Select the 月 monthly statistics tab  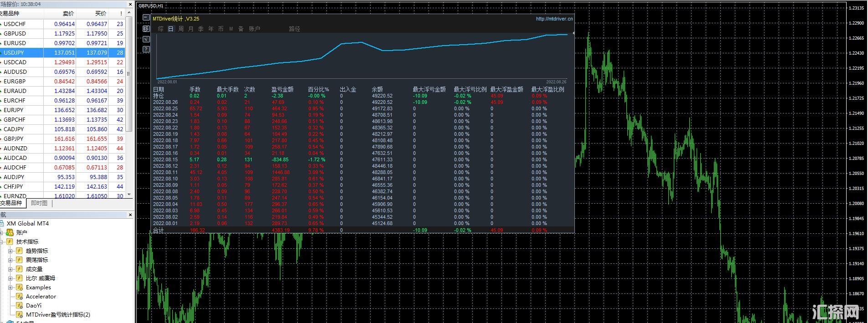(x=191, y=29)
